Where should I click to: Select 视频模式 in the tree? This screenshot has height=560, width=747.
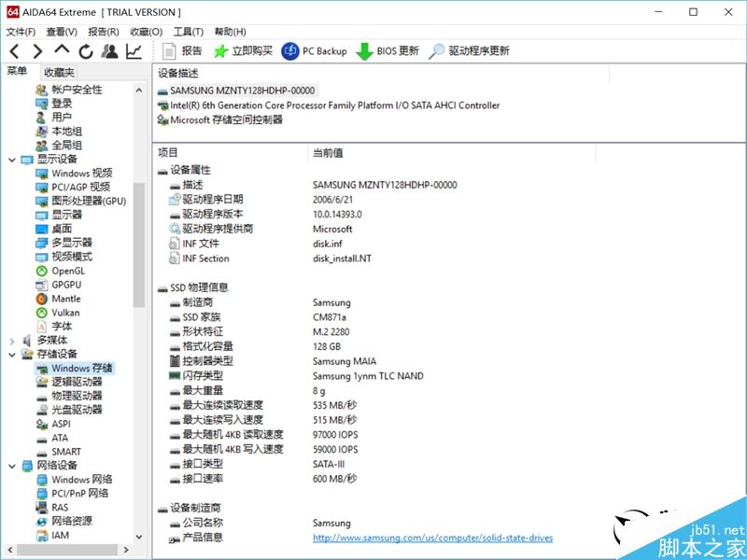[x=63, y=257]
